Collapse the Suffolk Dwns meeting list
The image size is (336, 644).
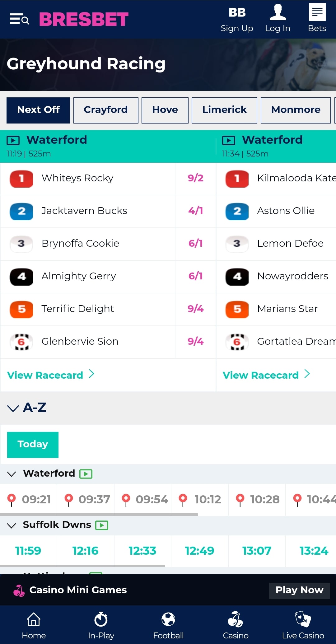pyautogui.click(x=12, y=526)
